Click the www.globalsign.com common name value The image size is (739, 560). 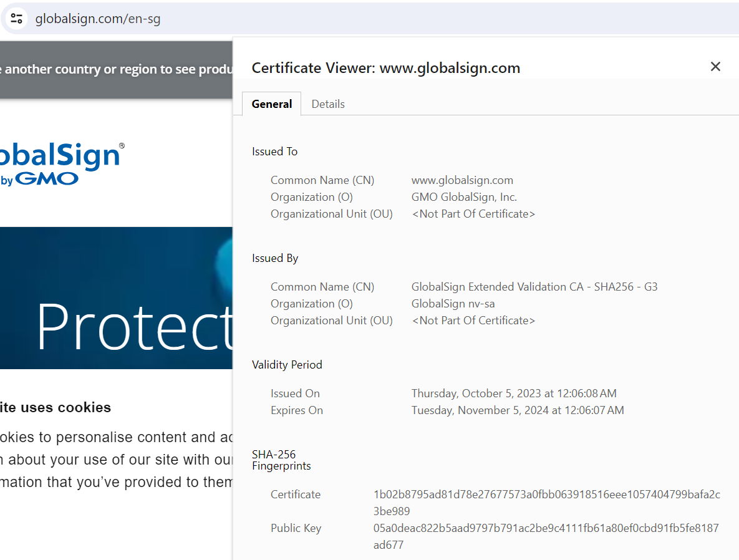pos(462,180)
